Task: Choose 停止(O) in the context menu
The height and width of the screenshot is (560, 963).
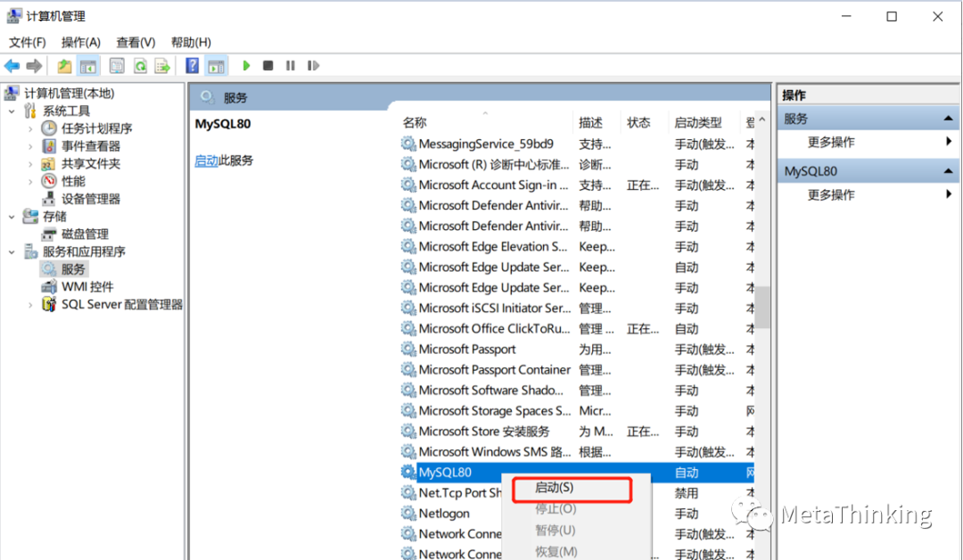Action: [556, 508]
